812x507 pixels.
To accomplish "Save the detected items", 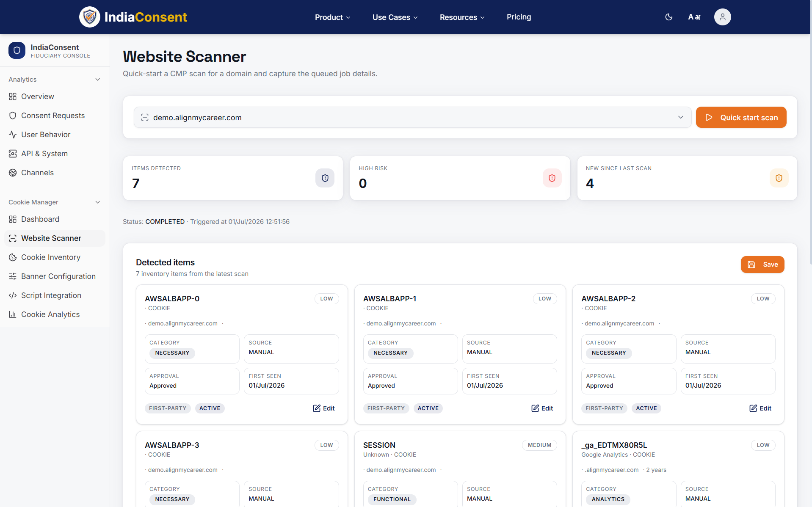I will click(x=762, y=265).
